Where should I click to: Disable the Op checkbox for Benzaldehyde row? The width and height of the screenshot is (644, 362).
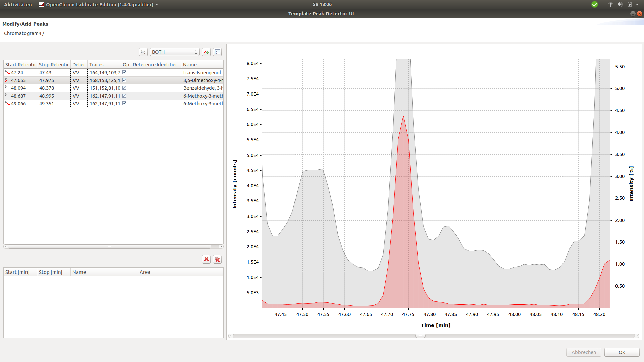[x=124, y=88]
